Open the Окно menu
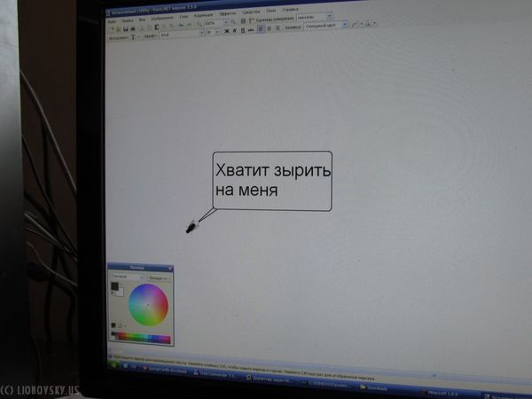The width and height of the screenshot is (532, 399). coord(270,11)
